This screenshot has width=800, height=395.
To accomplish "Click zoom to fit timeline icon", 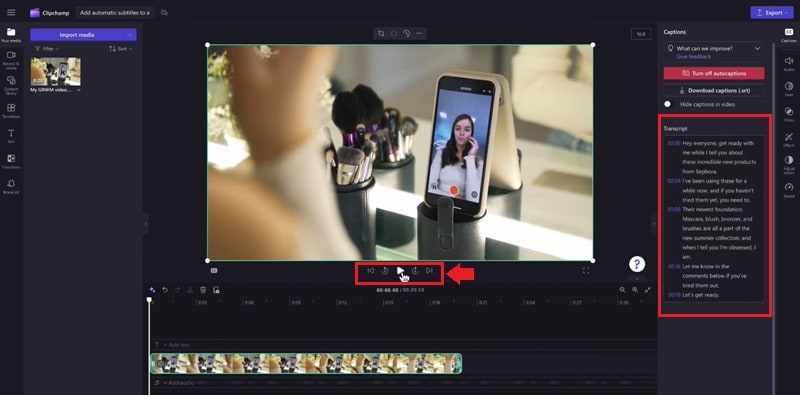I will (x=647, y=290).
